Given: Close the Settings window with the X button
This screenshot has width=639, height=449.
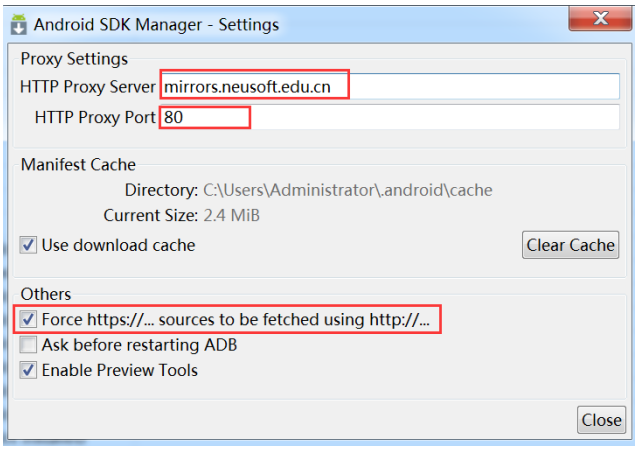Looking at the screenshot, I should [599, 20].
